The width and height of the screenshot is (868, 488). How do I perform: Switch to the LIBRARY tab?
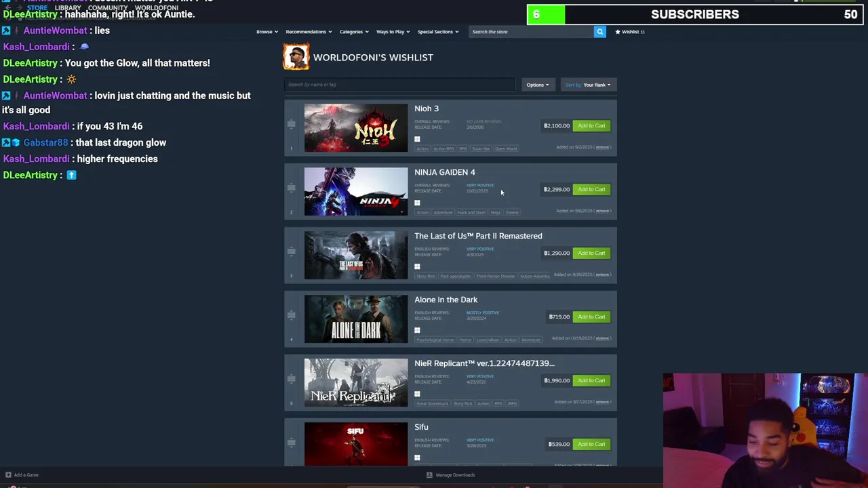pyautogui.click(x=68, y=7)
